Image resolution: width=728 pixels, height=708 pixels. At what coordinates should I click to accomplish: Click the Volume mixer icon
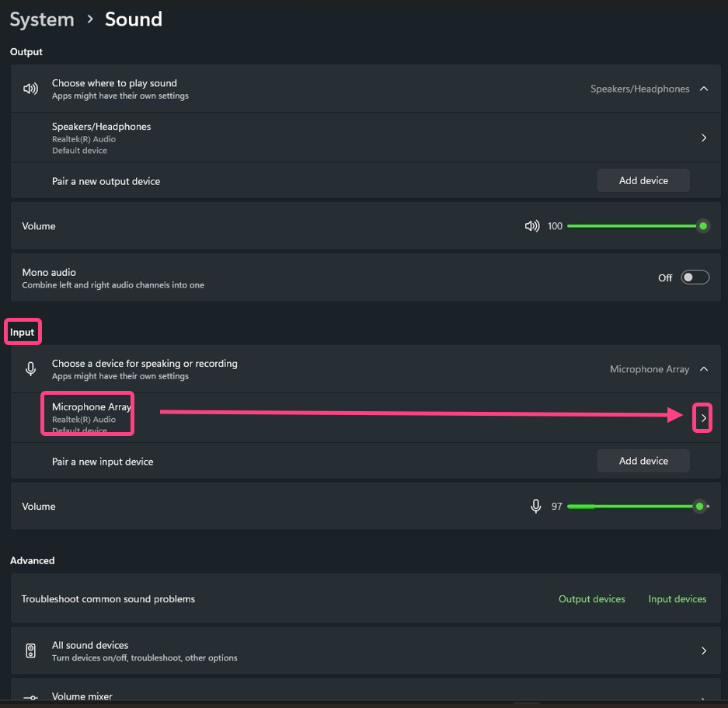click(x=31, y=698)
